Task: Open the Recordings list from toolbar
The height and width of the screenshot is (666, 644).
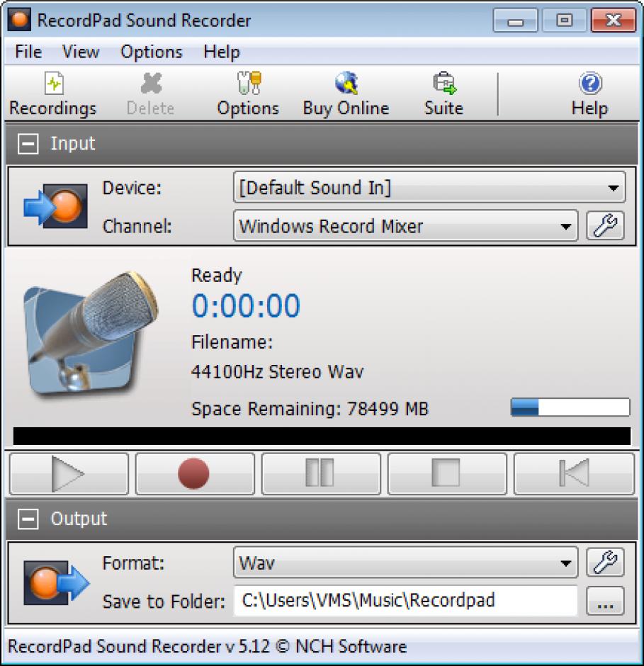Action: pyautogui.click(x=54, y=95)
